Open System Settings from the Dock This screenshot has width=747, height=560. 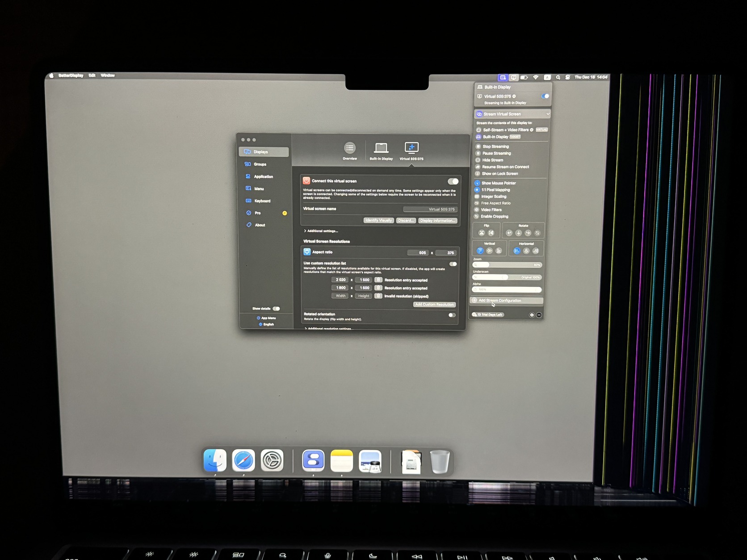(272, 460)
